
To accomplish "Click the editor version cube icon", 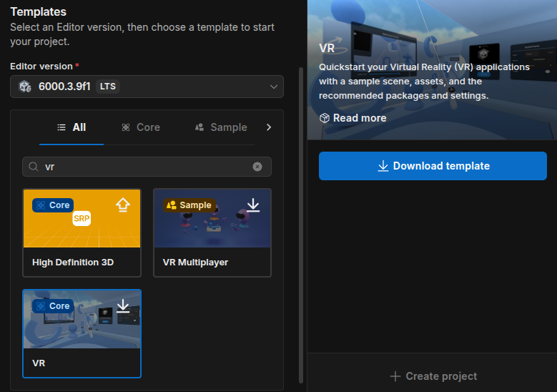I will click(25, 87).
